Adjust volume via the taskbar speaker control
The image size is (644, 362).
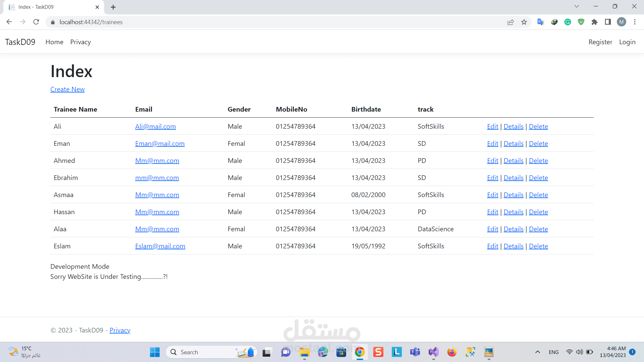[x=580, y=352]
